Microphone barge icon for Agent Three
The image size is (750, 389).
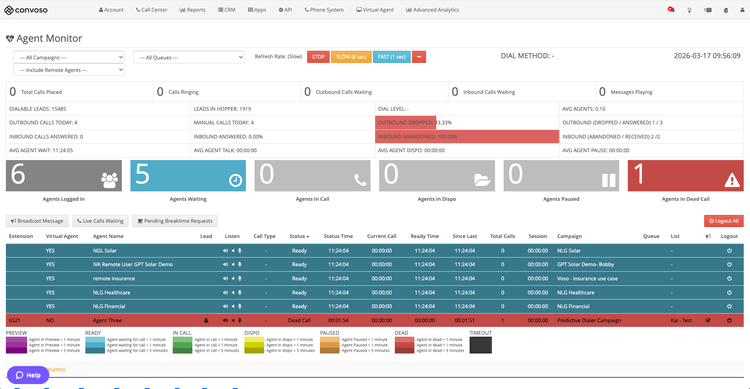point(240,321)
